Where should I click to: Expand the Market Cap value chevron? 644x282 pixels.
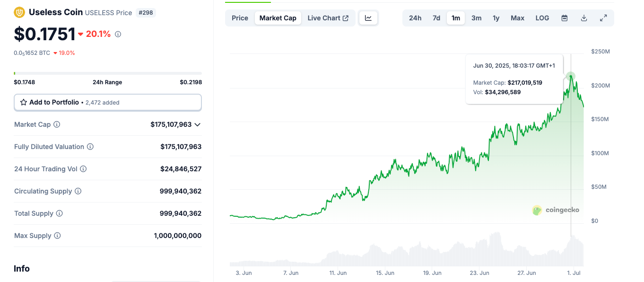(198, 124)
